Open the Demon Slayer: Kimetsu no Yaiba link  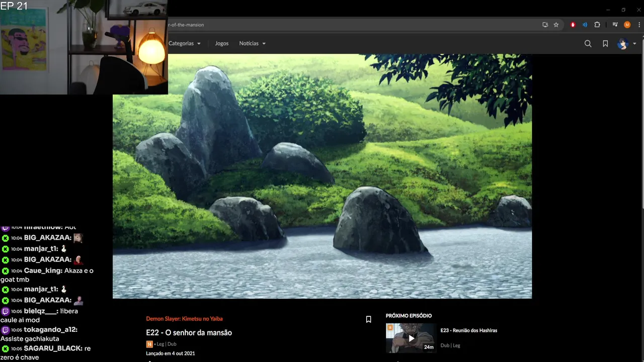(184, 319)
